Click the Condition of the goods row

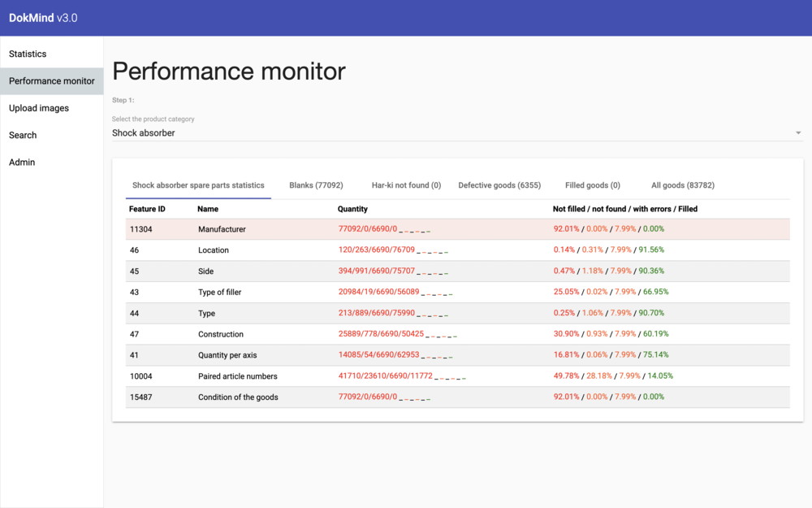point(238,397)
